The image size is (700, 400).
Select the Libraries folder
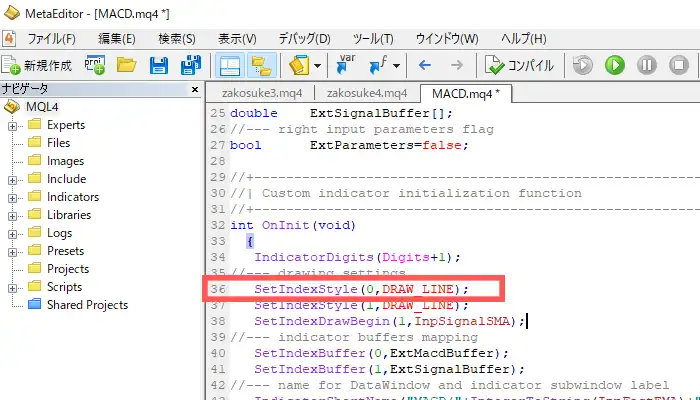click(69, 215)
